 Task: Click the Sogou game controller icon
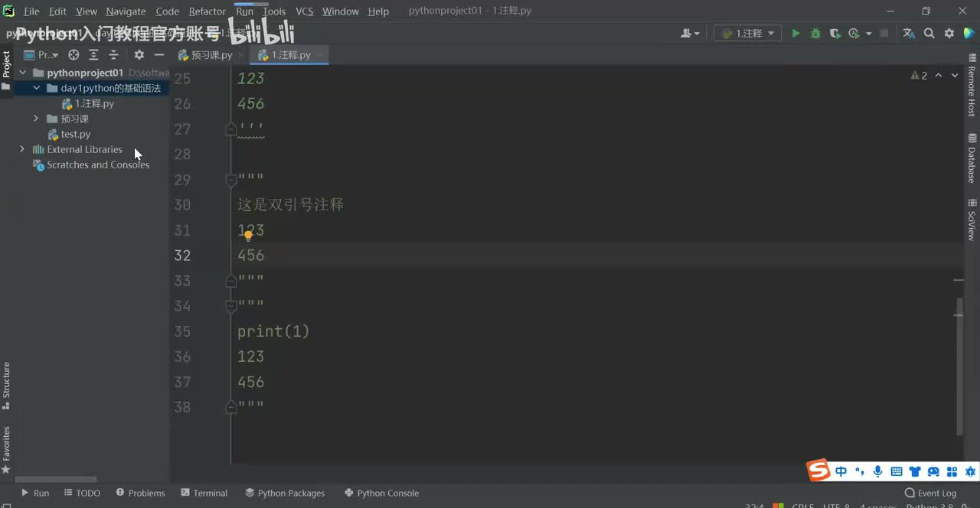coord(933,471)
